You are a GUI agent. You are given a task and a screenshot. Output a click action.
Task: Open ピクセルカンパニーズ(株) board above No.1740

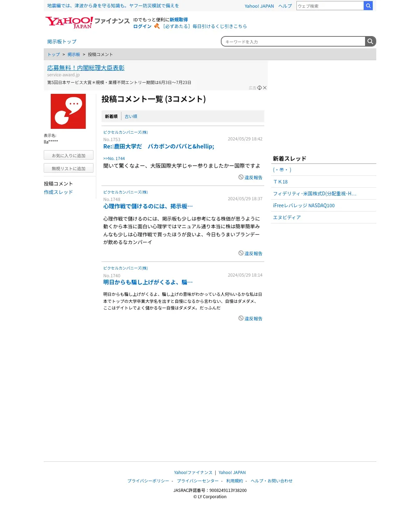tap(126, 268)
